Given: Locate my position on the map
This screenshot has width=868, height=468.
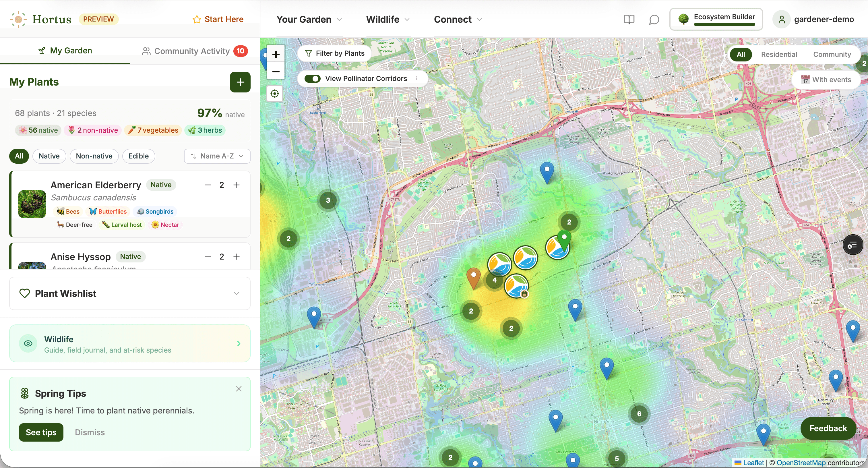Looking at the screenshot, I should (275, 93).
